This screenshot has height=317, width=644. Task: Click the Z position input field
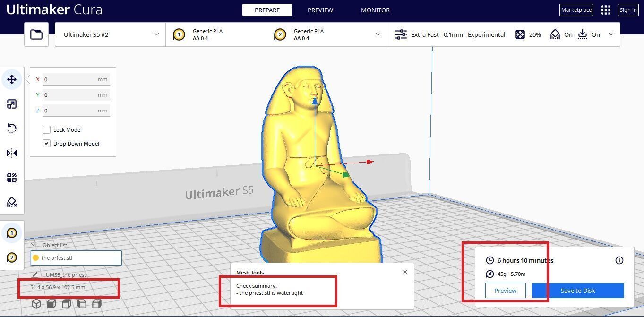pyautogui.click(x=76, y=111)
